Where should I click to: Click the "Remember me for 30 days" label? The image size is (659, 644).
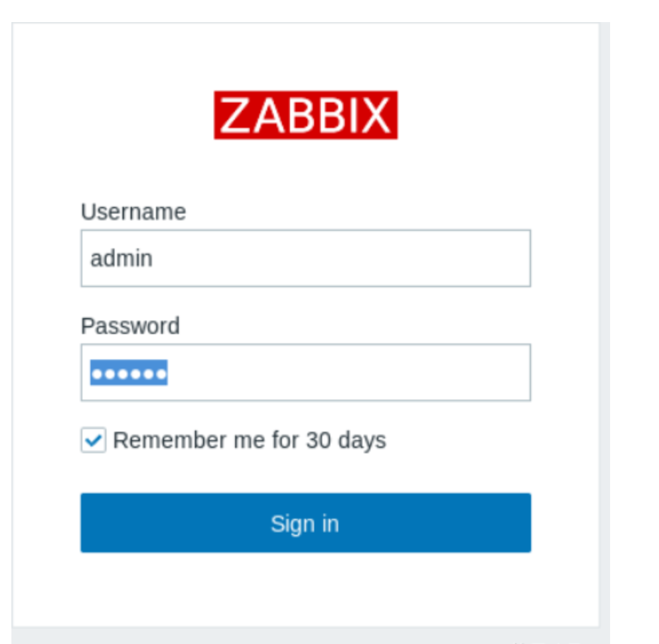pos(249,440)
